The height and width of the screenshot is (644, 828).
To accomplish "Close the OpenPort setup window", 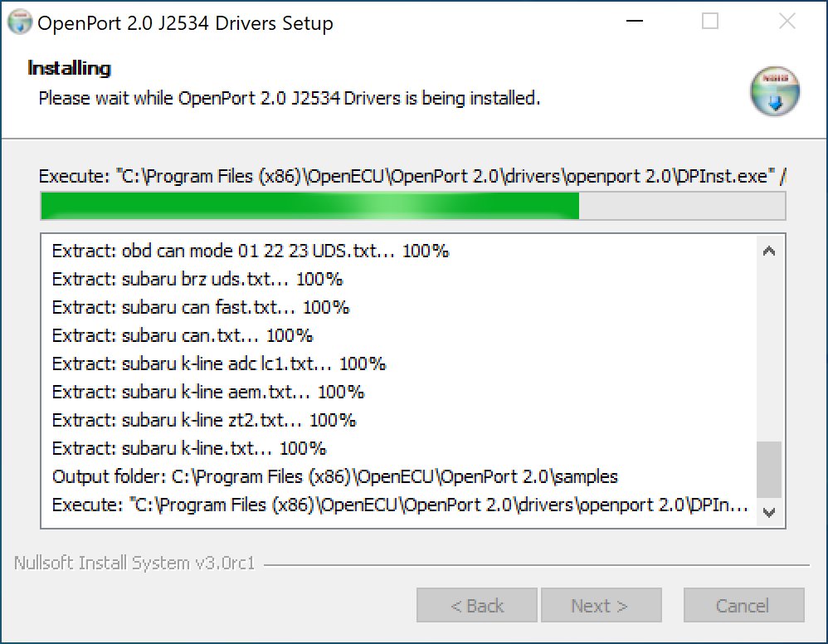I will point(787,22).
